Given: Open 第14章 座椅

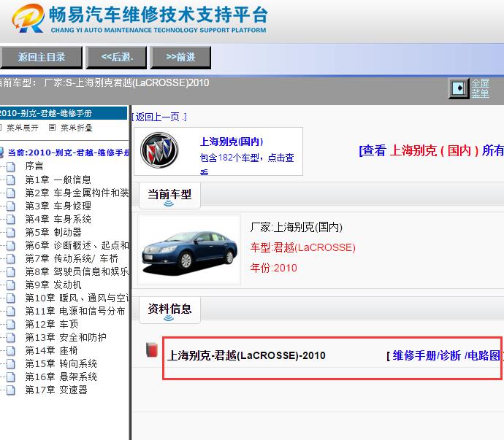Looking at the screenshot, I should 52,351.
